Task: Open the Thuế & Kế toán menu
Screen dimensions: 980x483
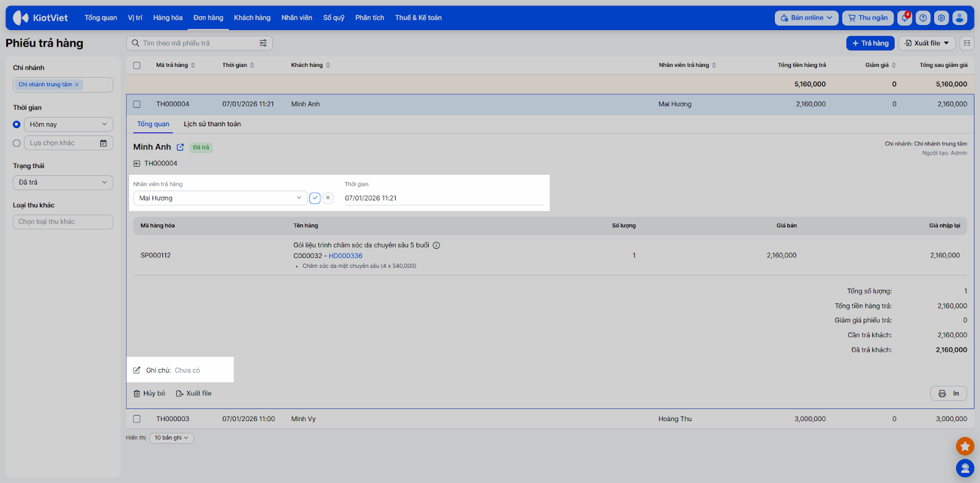Action: point(418,18)
